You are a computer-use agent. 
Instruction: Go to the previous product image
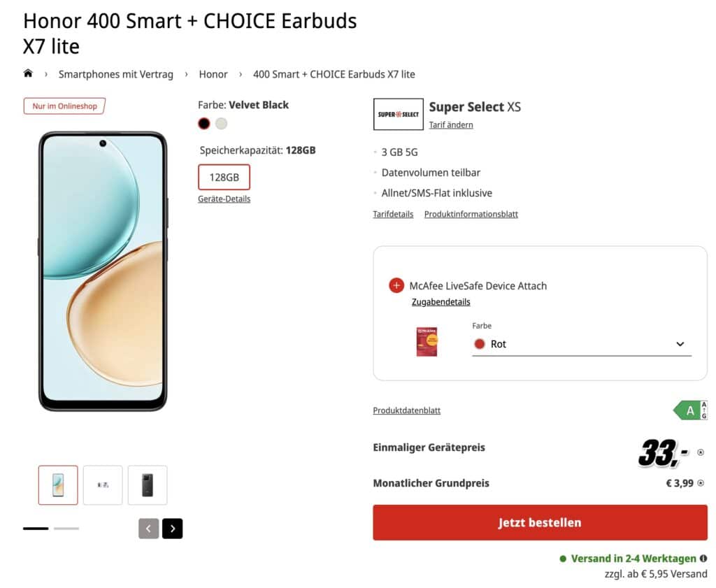coord(148,529)
